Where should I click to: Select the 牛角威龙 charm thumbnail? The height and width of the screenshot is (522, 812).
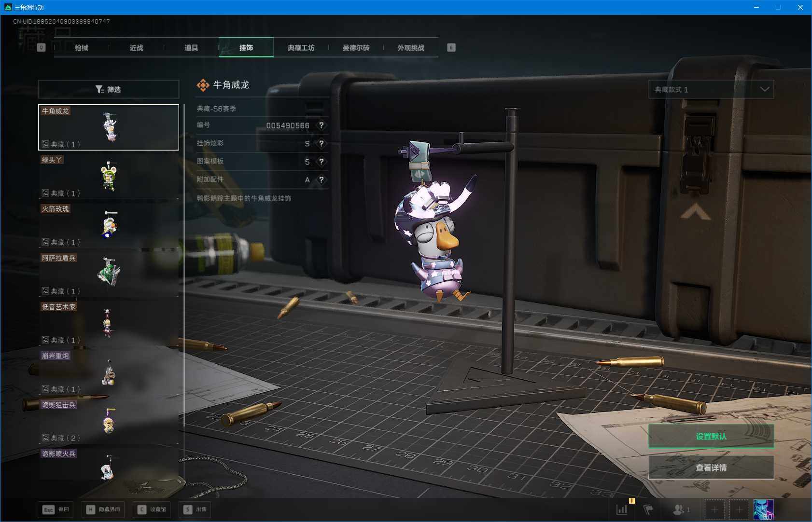109,127
